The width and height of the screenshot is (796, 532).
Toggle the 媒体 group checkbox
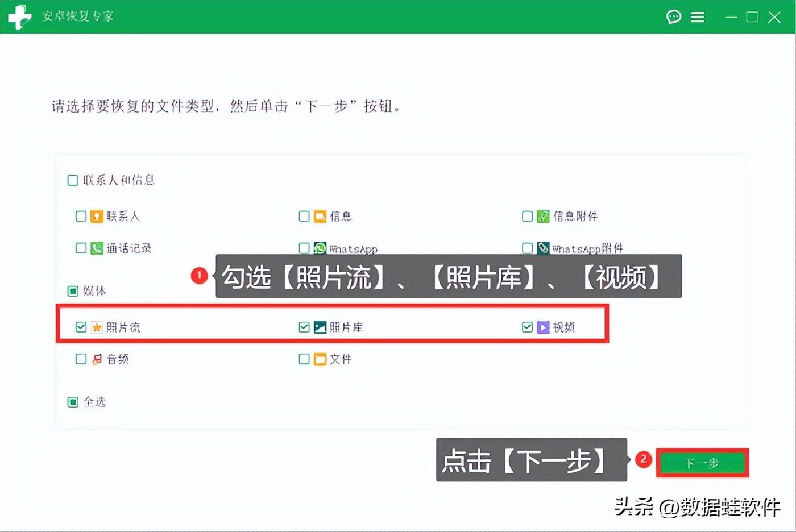[x=73, y=292]
